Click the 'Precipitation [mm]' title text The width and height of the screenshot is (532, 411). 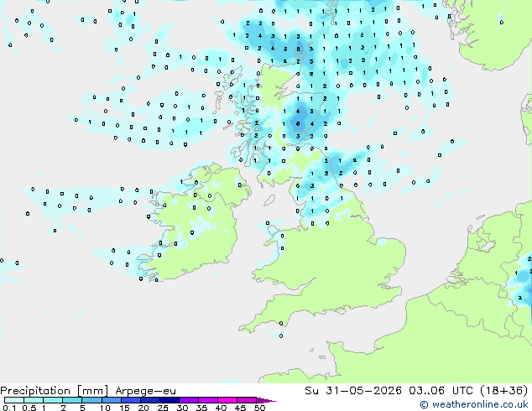[55, 391]
